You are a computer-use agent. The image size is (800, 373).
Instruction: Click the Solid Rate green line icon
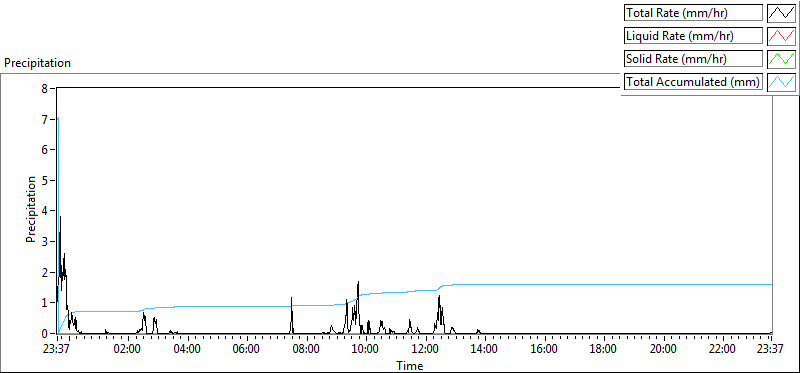click(x=782, y=59)
